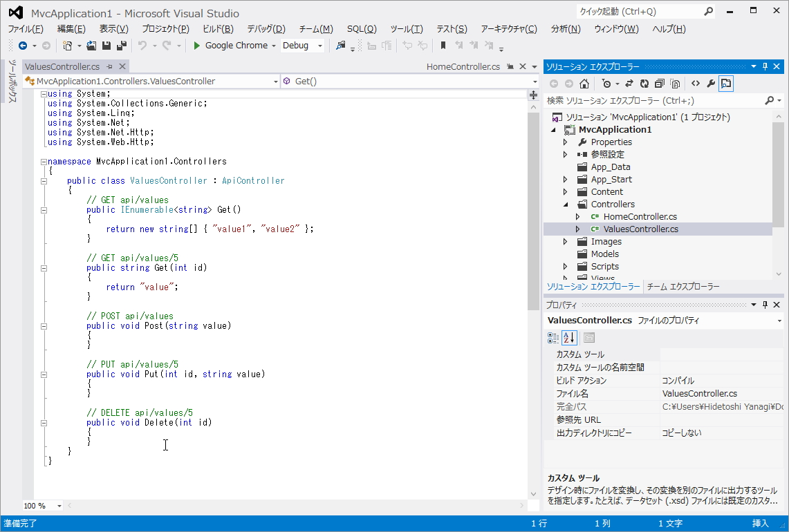The image size is (789, 532).
Task: Open the Google Chrome browser target dropdown arrow
Action: [x=274, y=46]
